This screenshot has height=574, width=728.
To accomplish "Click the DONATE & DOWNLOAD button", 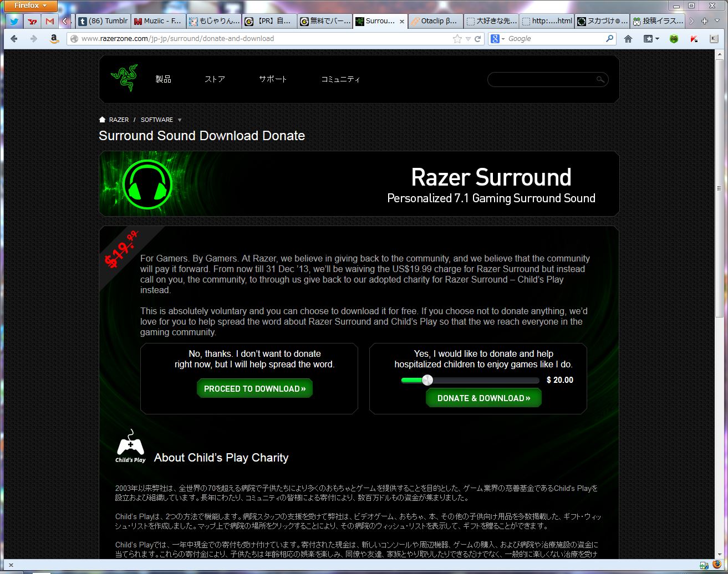I will point(483,398).
